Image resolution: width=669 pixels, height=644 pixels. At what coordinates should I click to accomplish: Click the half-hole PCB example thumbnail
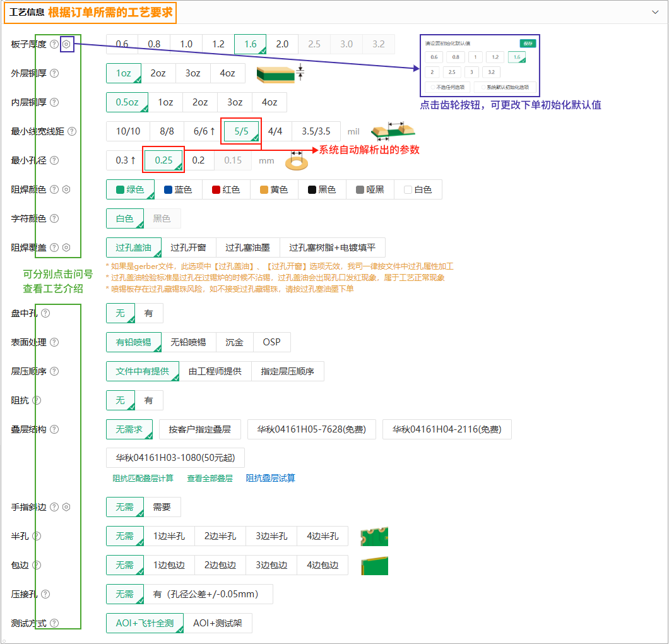(x=374, y=536)
